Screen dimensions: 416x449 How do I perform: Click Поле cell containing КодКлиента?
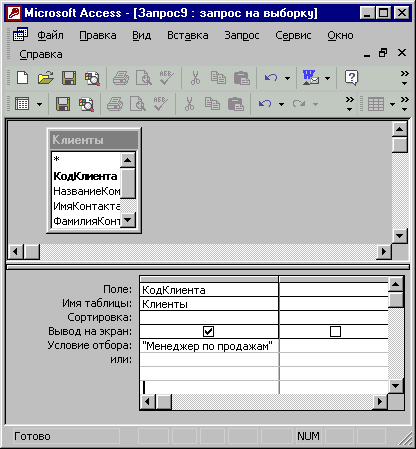coord(209,290)
